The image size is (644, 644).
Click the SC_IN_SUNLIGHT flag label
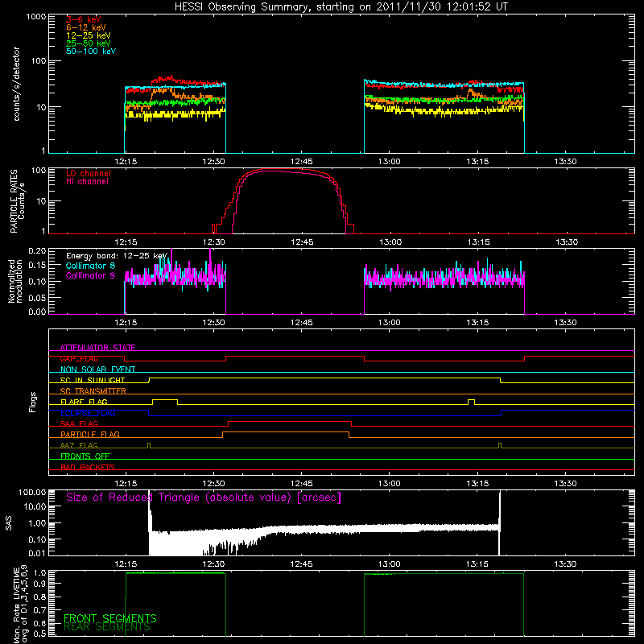point(93,380)
